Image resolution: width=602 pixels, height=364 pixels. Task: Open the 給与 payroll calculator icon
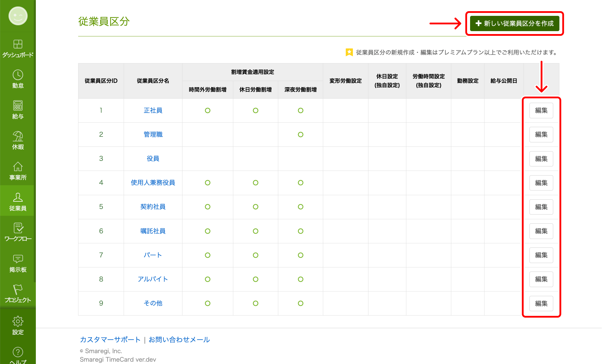(18, 105)
